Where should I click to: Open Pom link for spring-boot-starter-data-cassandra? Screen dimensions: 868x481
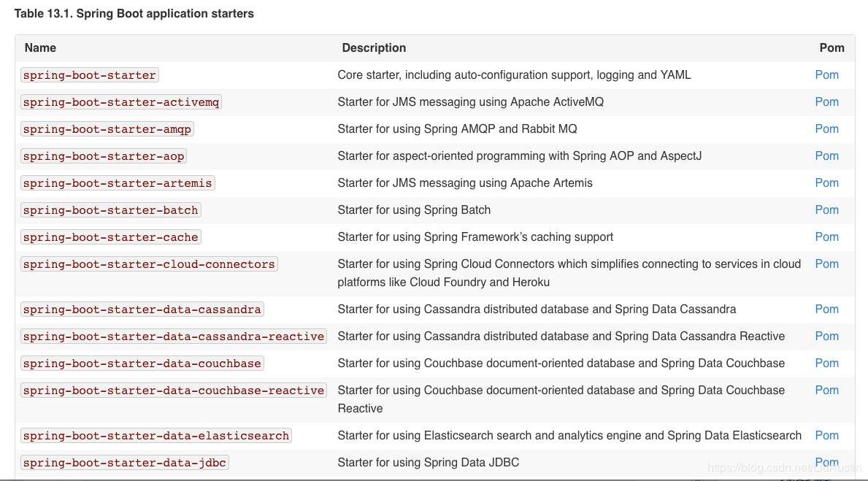(x=826, y=309)
